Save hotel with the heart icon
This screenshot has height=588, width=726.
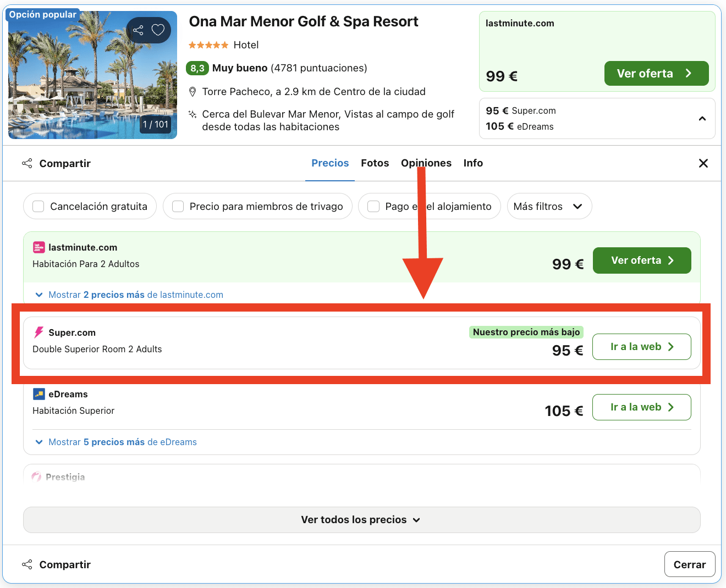(158, 30)
